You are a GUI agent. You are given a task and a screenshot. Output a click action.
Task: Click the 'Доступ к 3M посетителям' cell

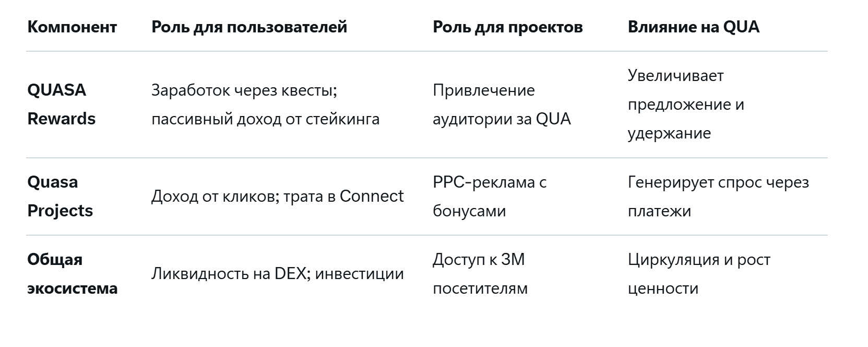480,273
